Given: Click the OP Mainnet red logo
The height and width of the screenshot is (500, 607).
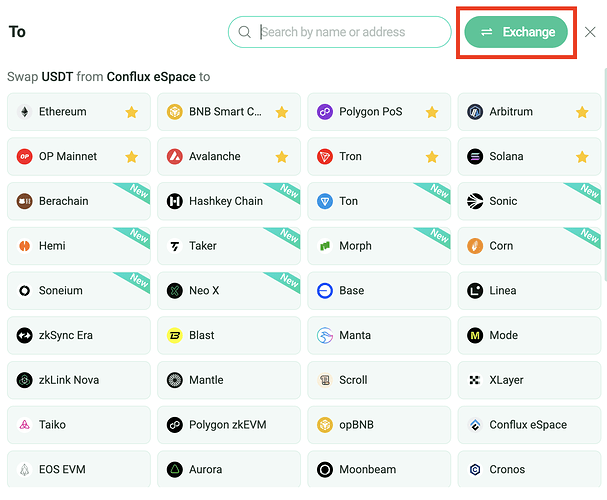Looking at the screenshot, I should pyautogui.click(x=24, y=157).
